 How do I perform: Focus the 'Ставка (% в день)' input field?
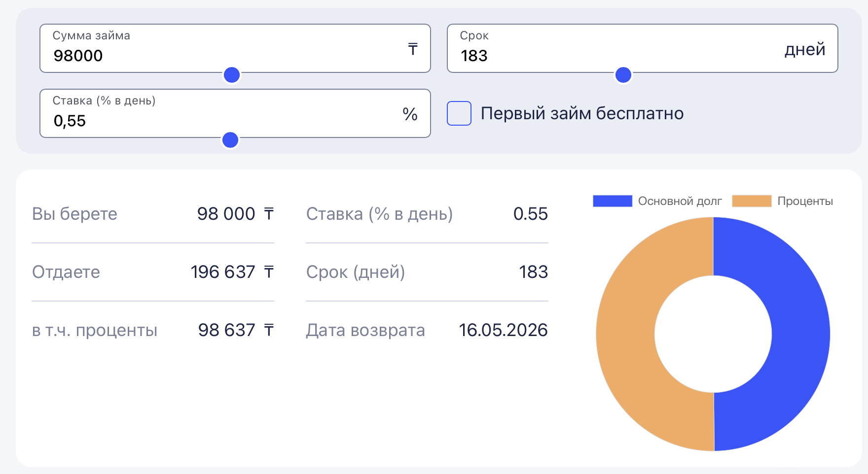(222, 120)
